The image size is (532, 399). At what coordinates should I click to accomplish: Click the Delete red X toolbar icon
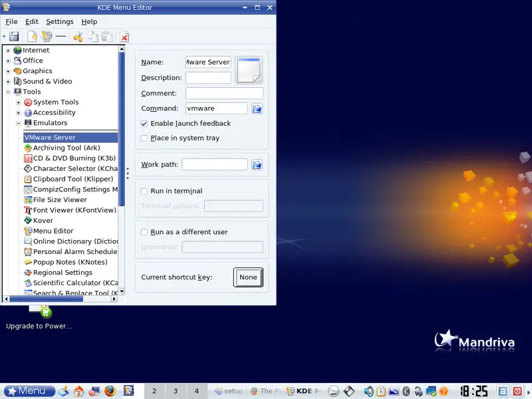[x=124, y=37]
